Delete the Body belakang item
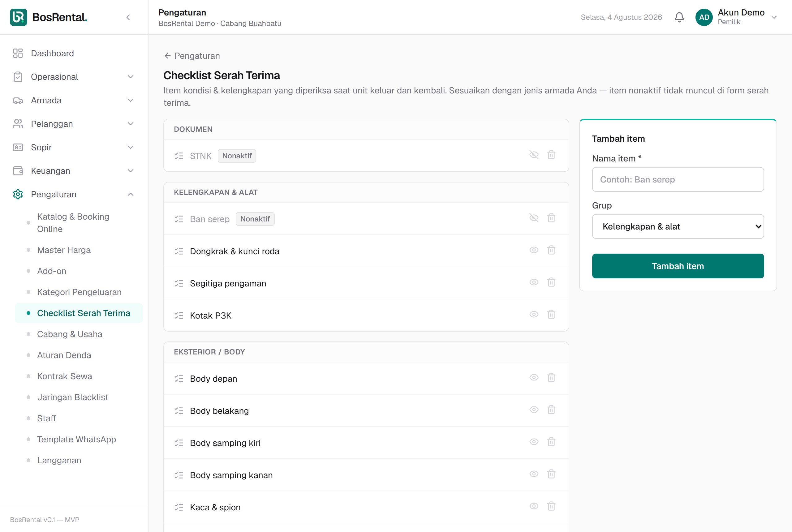This screenshot has width=792, height=532. point(551,410)
